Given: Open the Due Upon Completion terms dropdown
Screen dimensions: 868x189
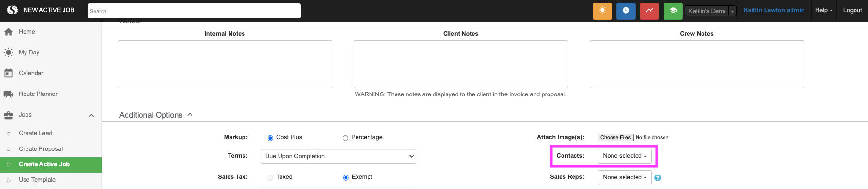Looking at the screenshot, I should tap(338, 156).
